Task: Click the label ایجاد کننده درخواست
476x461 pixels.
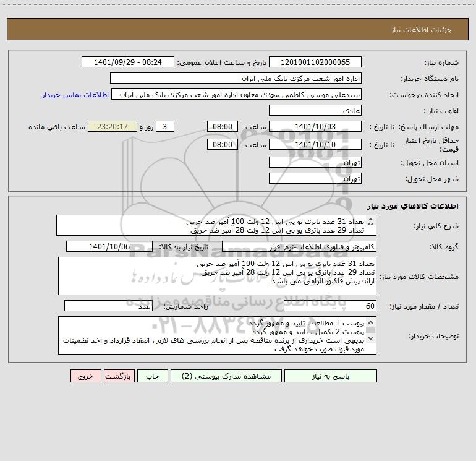Action: (x=424, y=95)
